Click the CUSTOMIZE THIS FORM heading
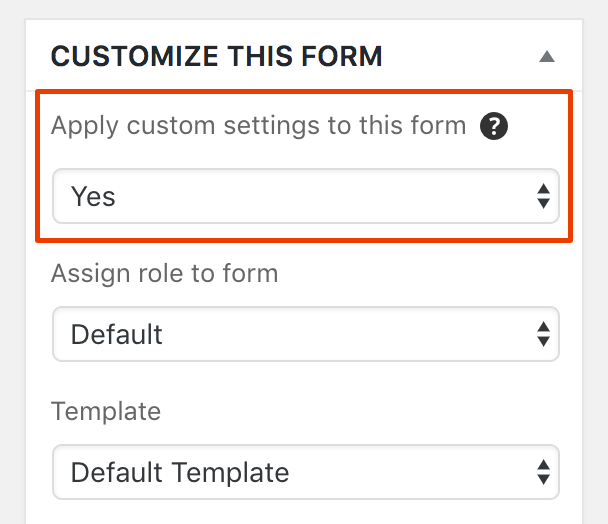This screenshot has width=608, height=524. coord(217,57)
